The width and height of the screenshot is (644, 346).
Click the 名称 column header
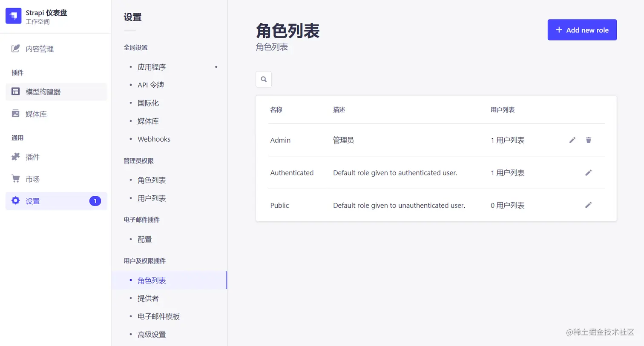coord(276,110)
